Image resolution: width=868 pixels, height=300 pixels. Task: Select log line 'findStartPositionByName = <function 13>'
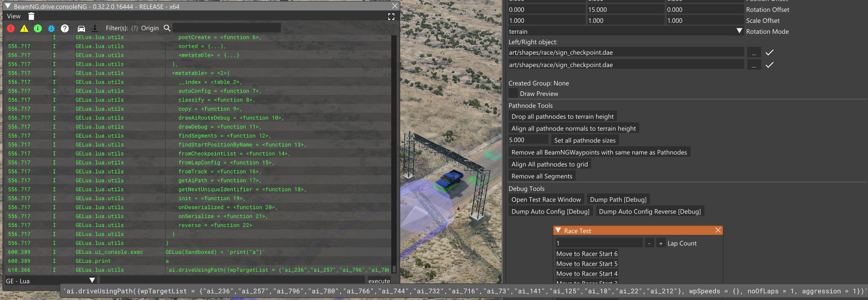(242, 145)
